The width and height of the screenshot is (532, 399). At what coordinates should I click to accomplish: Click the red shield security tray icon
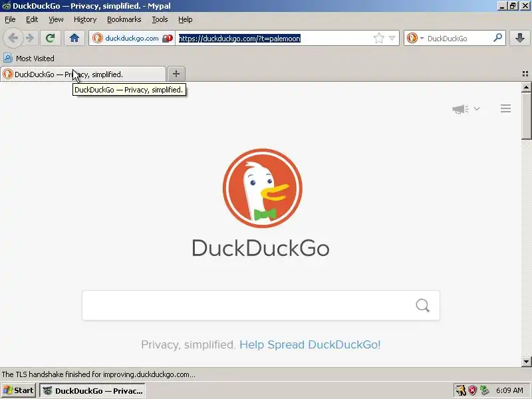tap(472, 390)
